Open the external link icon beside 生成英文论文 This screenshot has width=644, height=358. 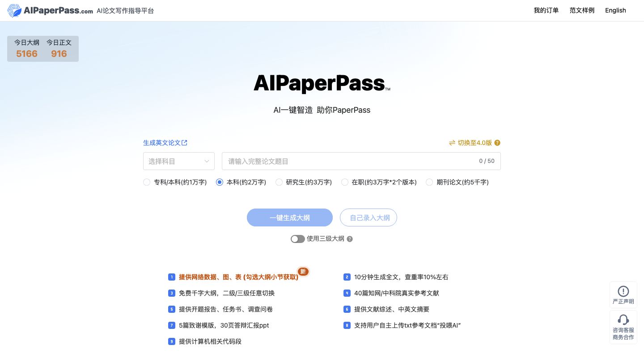click(184, 143)
